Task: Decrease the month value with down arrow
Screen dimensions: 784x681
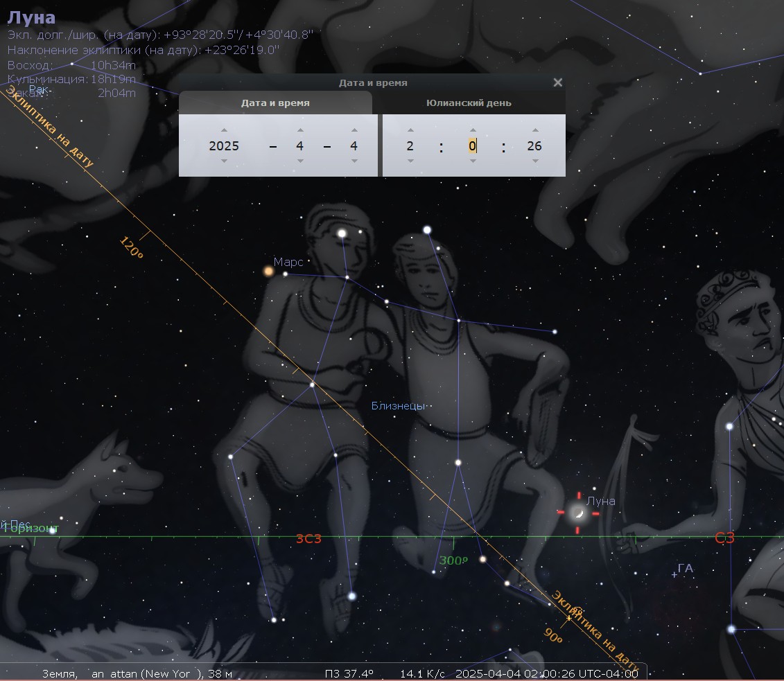Action: tap(300, 161)
